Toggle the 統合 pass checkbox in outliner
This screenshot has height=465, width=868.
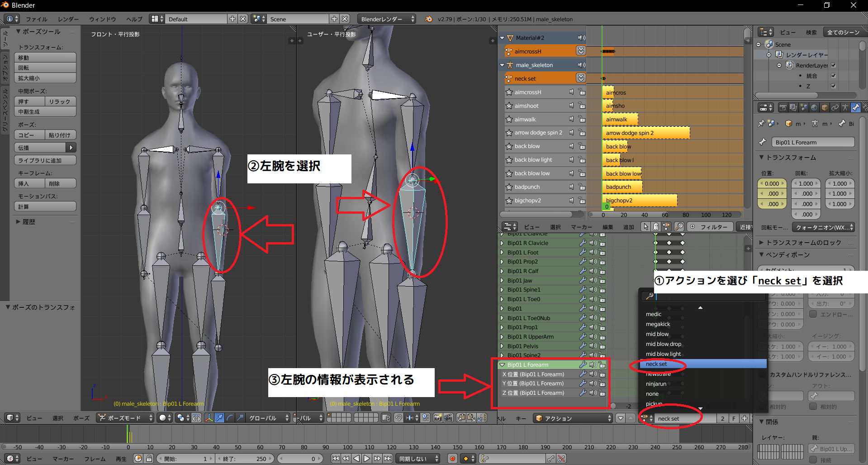tap(833, 76)
